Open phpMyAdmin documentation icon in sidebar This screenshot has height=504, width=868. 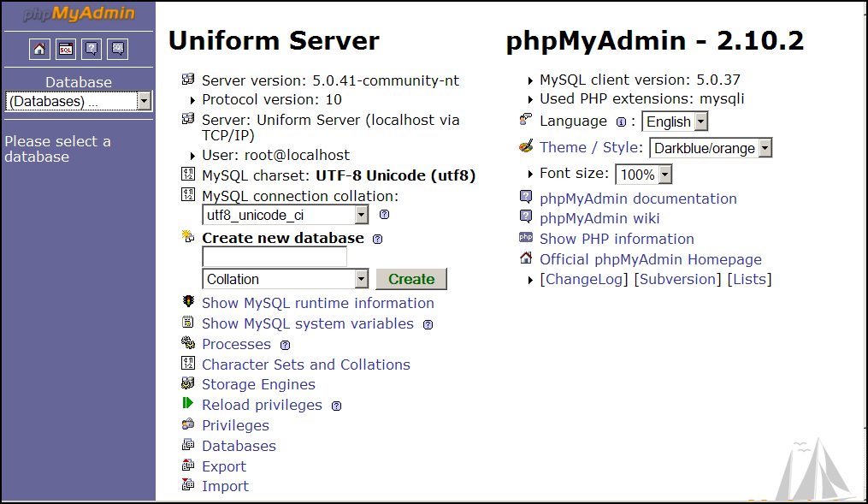(x=92, y=50)
